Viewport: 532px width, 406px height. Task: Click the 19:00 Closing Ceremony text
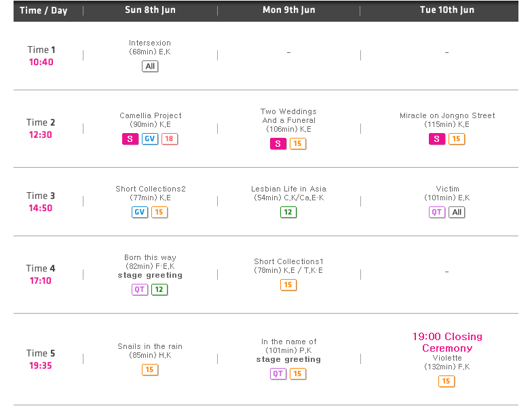(x=447, y=342)
